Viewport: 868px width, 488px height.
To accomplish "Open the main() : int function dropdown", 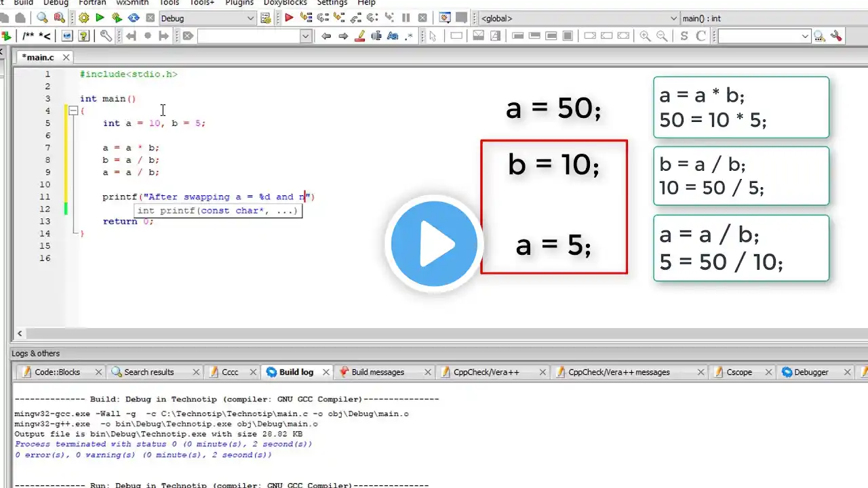I will click(x=773, y=18).
